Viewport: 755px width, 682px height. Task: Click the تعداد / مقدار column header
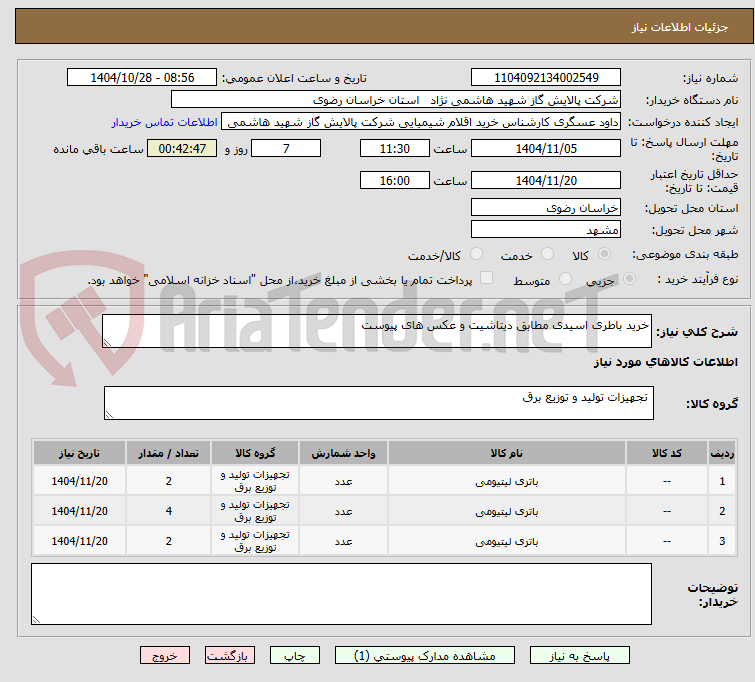click(169, 453)
